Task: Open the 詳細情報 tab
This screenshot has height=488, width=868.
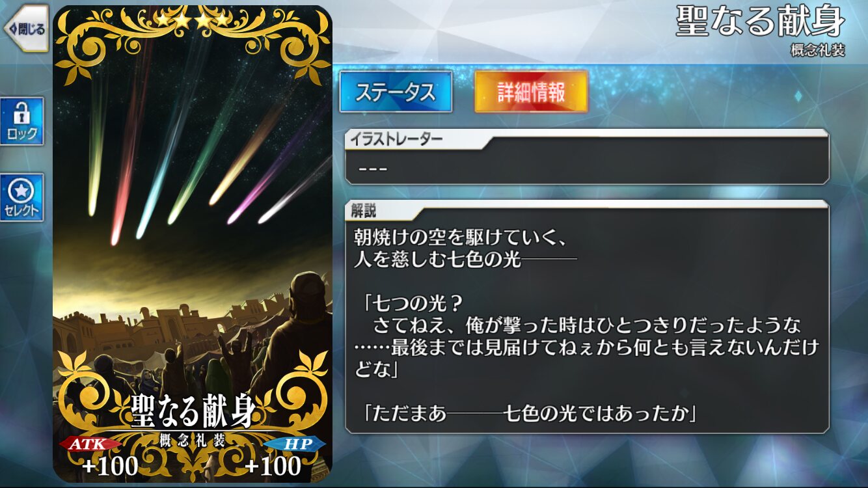Action: click(x=532, y=92)
